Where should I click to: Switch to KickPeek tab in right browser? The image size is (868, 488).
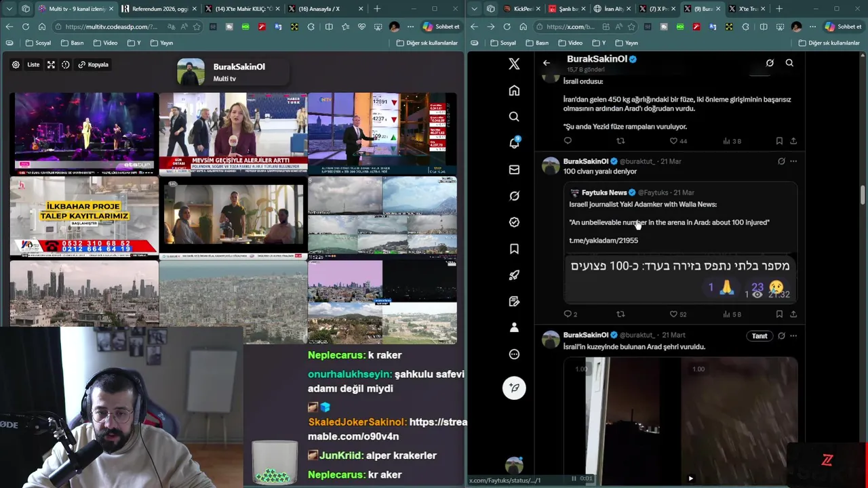pyautogui.click(x=520, y=9)
